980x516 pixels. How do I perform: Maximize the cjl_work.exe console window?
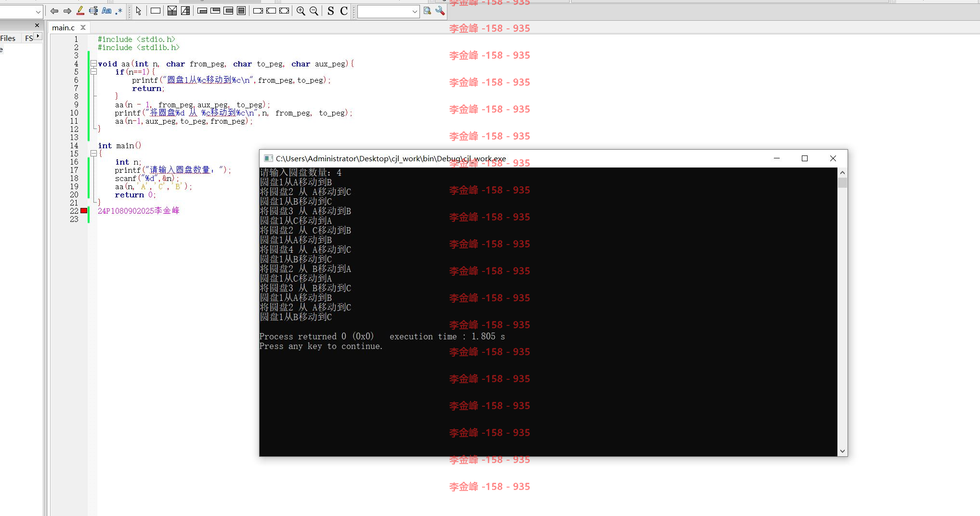tap(805, 158)
